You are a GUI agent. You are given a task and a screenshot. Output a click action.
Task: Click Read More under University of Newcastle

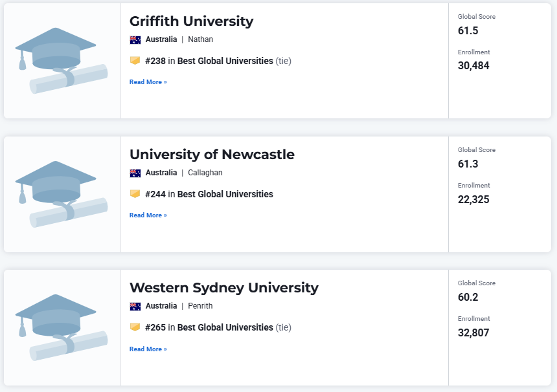(x=148, y=215)
